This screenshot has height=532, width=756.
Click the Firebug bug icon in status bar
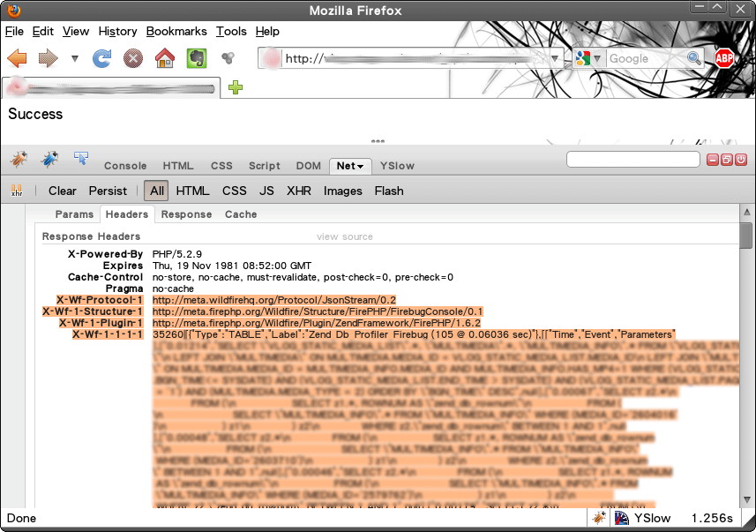pyautogui.click(x=599, y=518)
